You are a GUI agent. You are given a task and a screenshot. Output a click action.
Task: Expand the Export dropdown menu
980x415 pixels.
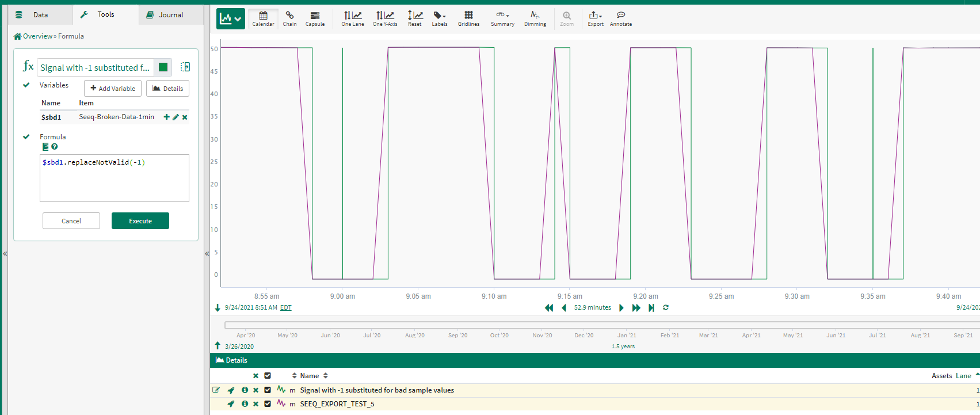click(596, 18)
